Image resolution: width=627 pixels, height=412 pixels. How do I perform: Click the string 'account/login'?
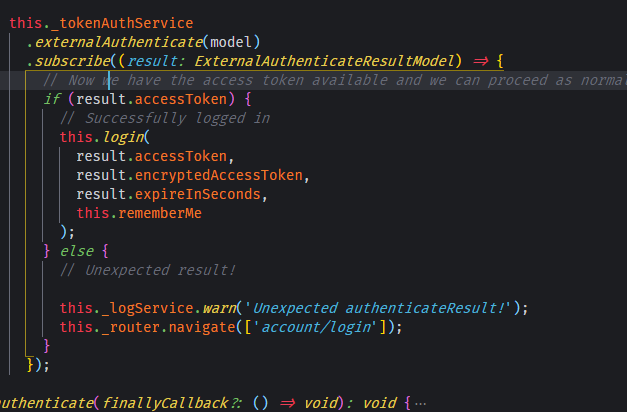click(316, 327)
